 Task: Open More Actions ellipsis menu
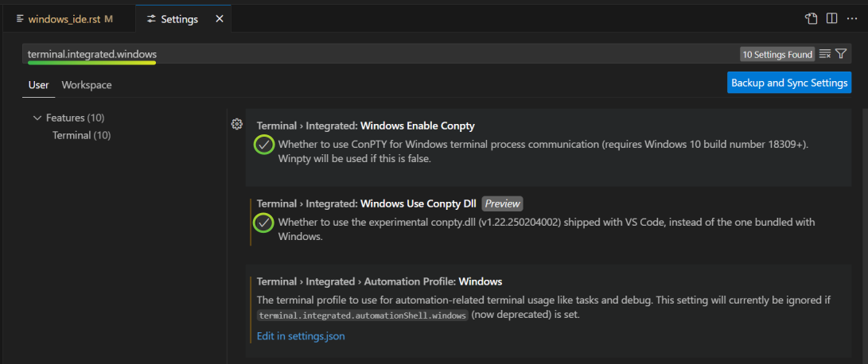click(x=852, y=19)
